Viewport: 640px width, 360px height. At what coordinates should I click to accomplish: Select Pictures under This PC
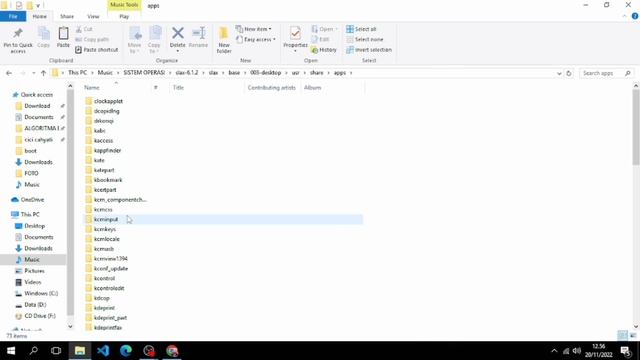pos(34,271)
